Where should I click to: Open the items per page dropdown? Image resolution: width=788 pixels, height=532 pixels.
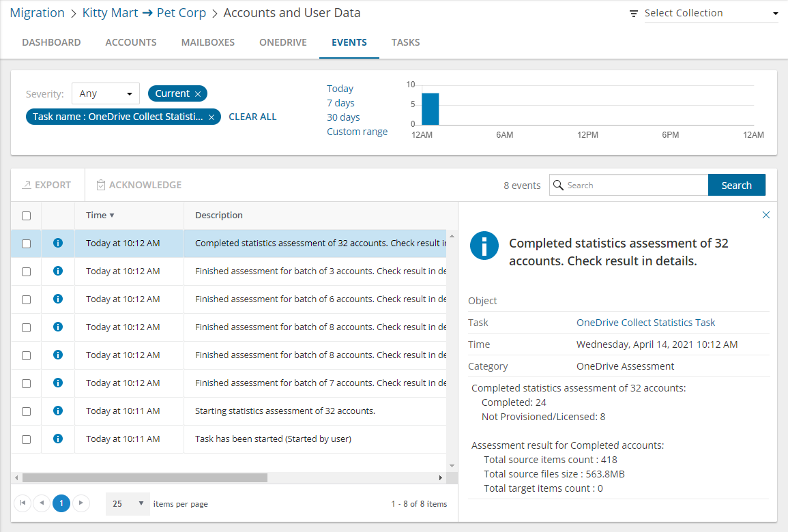(128, 503)
